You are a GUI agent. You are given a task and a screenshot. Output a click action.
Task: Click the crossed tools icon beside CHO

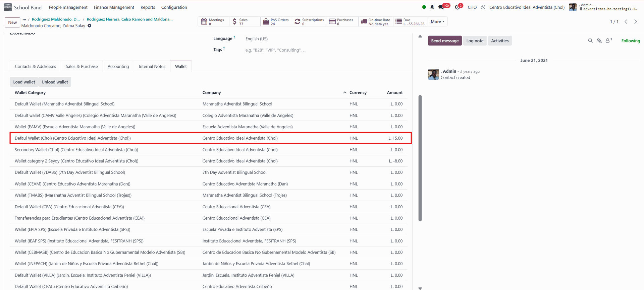pos(483,7)
